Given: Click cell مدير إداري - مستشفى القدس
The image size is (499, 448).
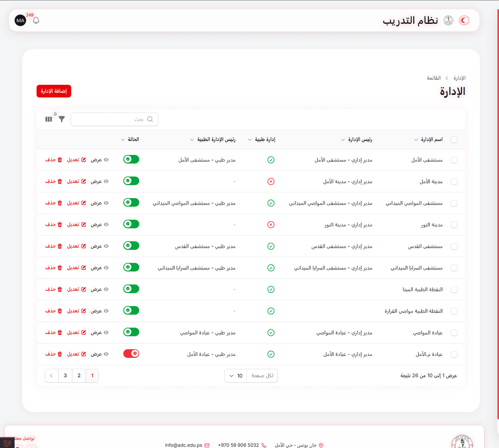Looking at the screenshot, I should point(342,246).
